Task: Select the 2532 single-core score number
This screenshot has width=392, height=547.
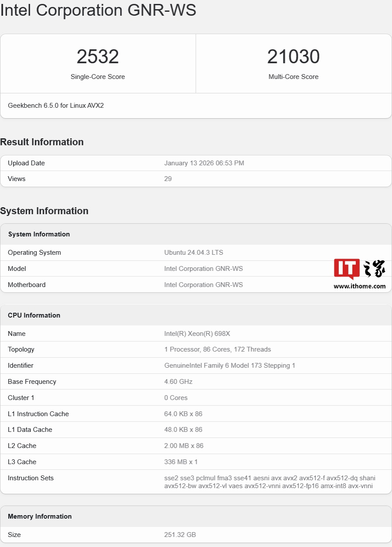Action: click(98, 57)
